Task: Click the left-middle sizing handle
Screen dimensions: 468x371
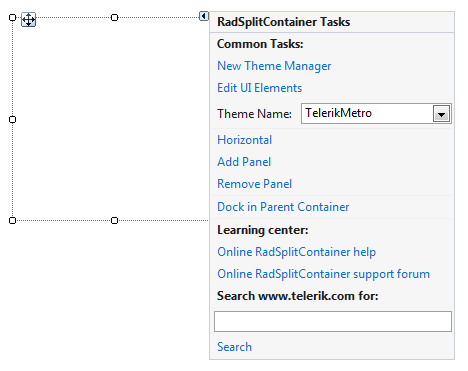Action: [x=12, y=119]
